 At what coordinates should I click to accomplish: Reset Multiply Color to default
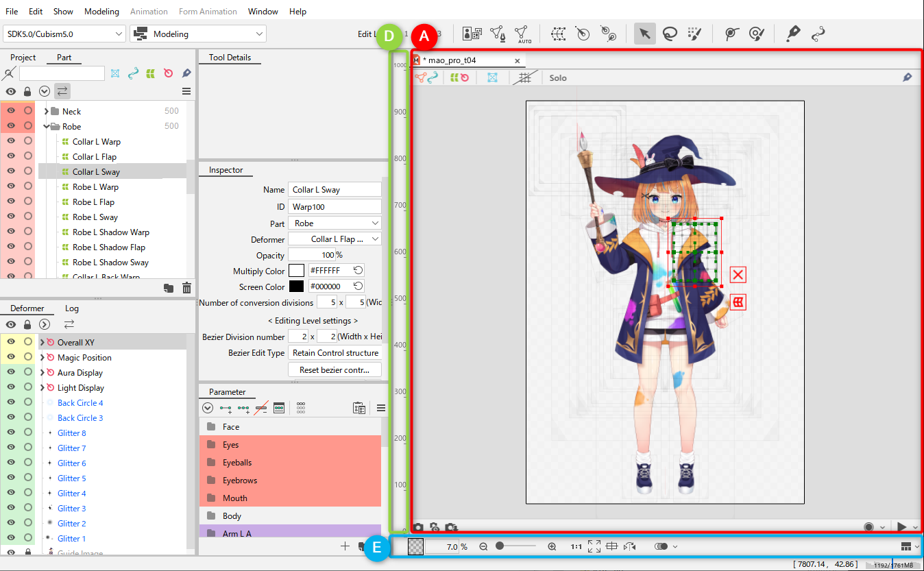click(x=358, y=271)
